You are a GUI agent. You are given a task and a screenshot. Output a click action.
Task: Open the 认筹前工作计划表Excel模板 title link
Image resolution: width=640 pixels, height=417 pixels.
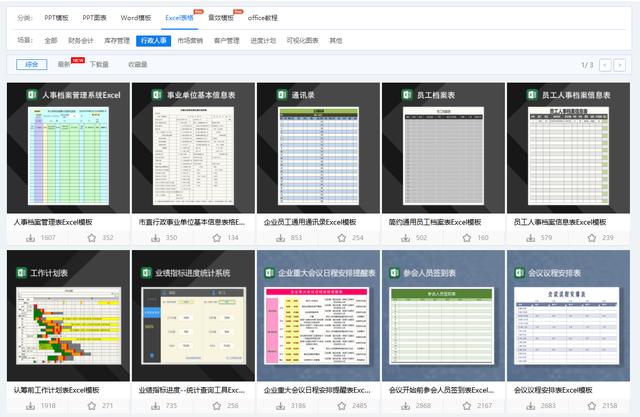coord(56,390)
